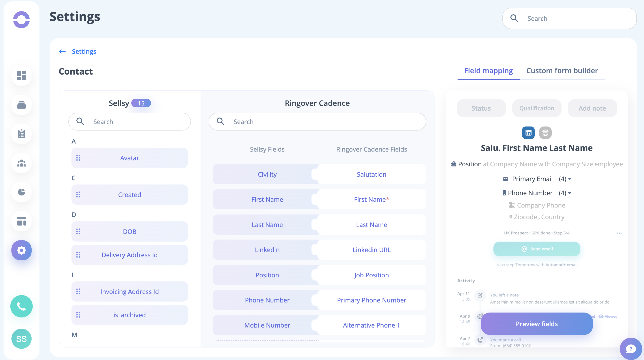Click the note edit icon in Activity
Screen dimensions: 644x360
coord(480,295)
